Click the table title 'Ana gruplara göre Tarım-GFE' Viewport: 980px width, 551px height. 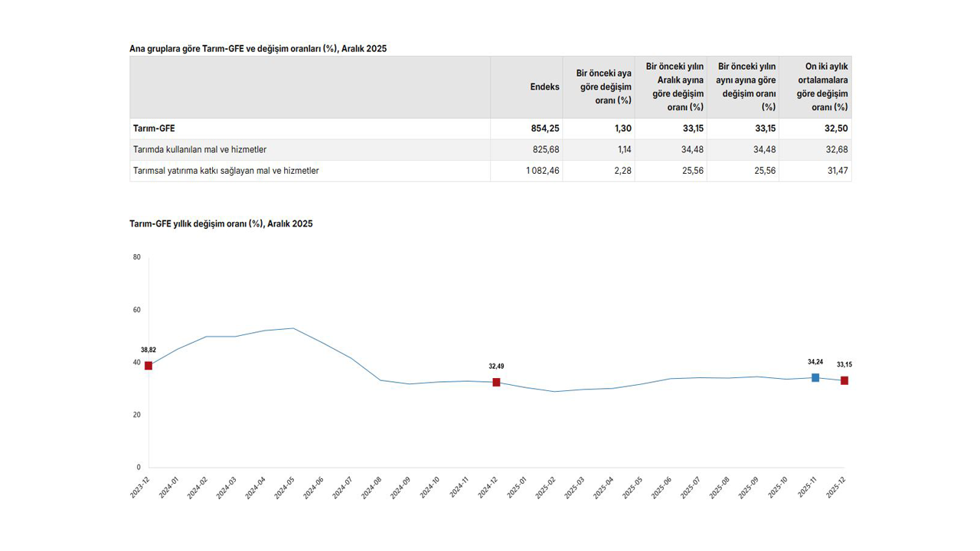pyautogui.click(x=257, y=49)
